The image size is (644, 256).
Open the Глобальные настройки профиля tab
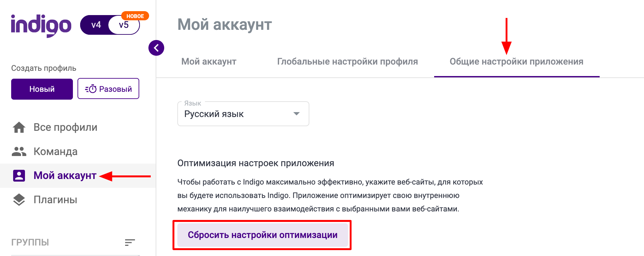[347, 62]
